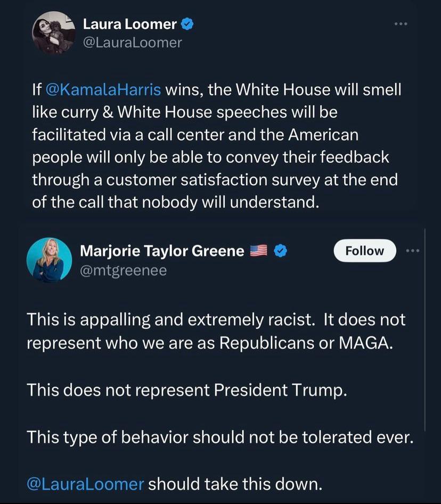Follow Marjorie Taylor Greene
The image size is (441, 504).
[x=364, y=251]
